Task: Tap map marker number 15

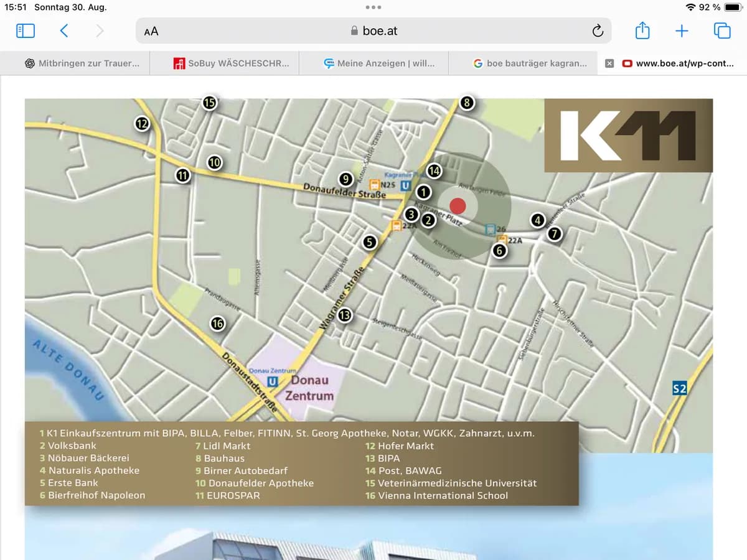Action: (210, 103)
